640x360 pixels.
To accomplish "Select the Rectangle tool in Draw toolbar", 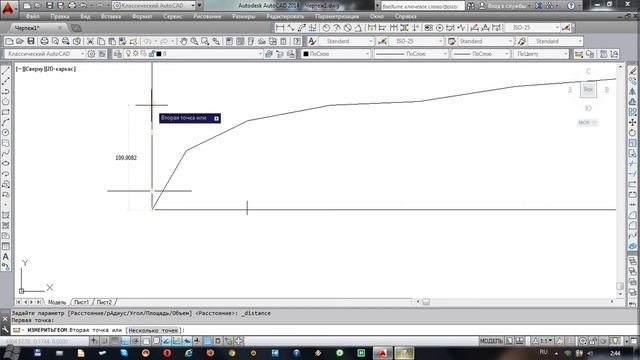I will [x=6, y=112].
